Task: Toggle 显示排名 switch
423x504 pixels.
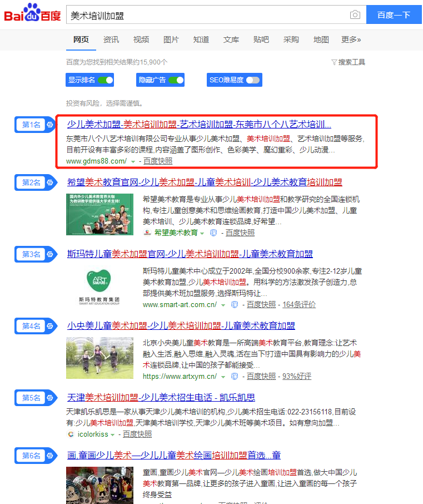Action: tap(106, 80)
